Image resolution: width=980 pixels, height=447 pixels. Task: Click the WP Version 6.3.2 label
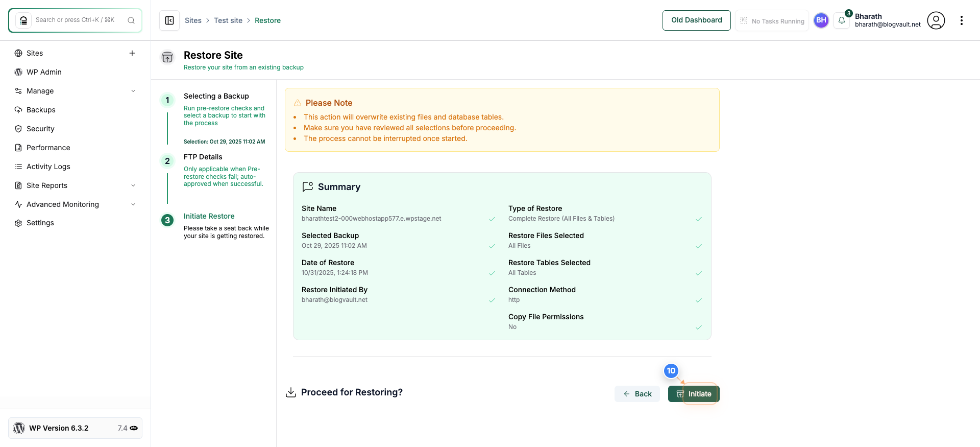point(59,428)
